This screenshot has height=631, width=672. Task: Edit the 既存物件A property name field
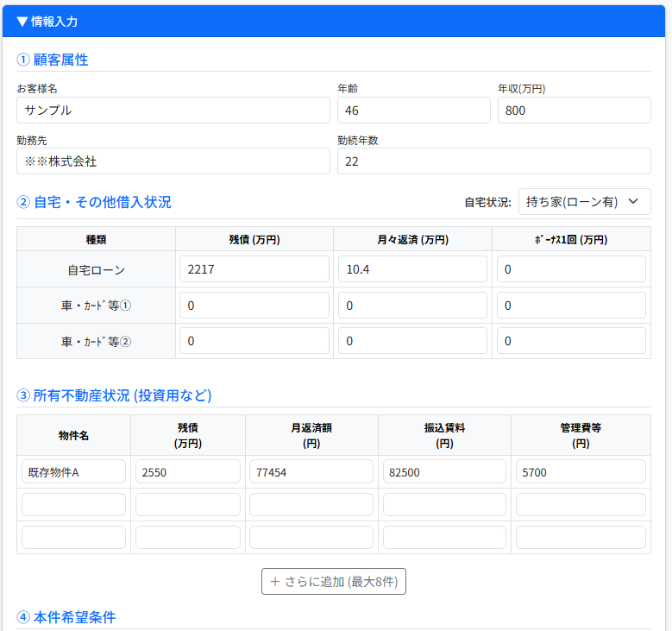pos(73,472)
